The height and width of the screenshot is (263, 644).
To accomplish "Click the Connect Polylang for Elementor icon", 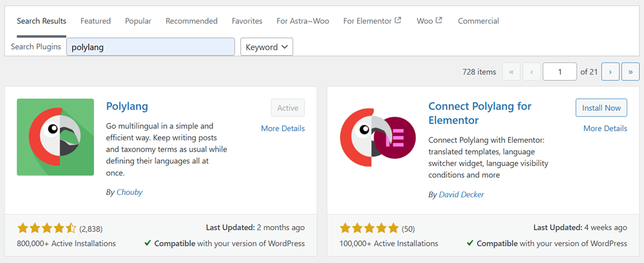I will tap(378, 137).
